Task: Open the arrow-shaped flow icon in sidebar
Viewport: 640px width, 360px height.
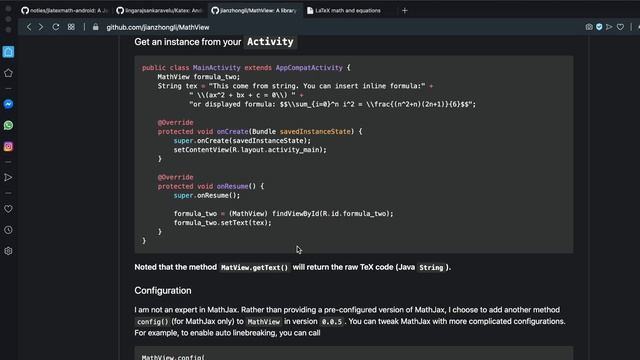Action: coord(8,178)
